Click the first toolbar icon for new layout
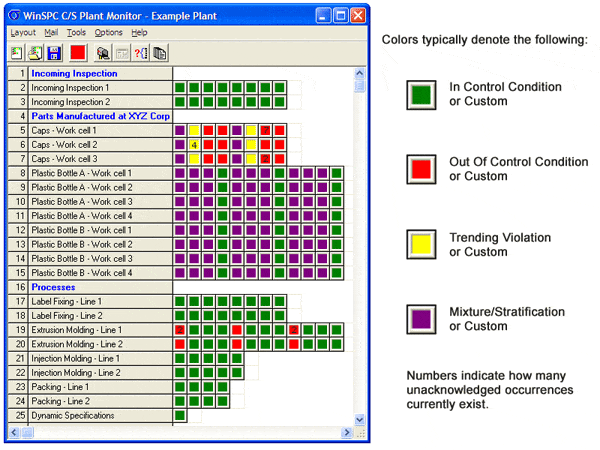Viewport: 600px width, 450px height. click(17, 52)
